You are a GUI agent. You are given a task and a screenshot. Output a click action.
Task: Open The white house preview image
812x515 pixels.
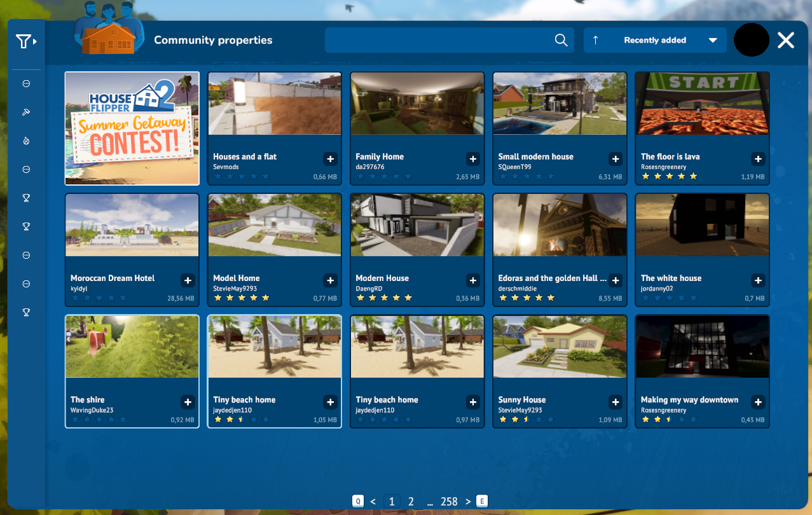tap(702, 225)
